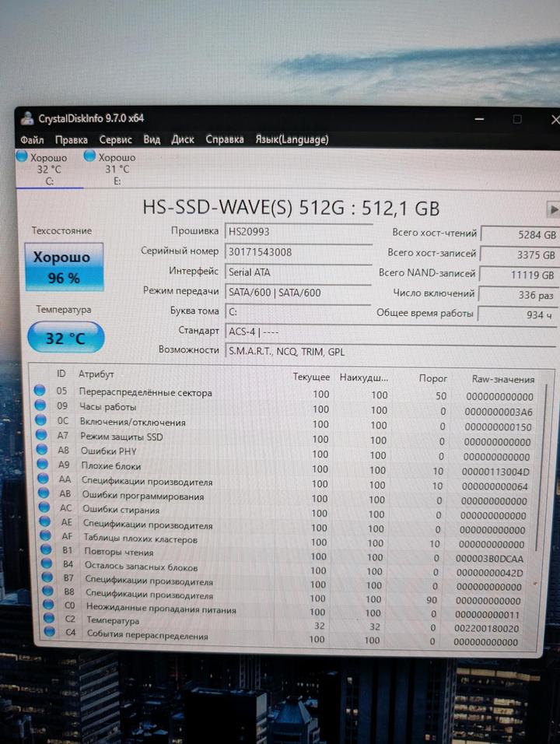Select the C: drive tab showing 32 °C
560x744 pixels.
click(49, 169)
